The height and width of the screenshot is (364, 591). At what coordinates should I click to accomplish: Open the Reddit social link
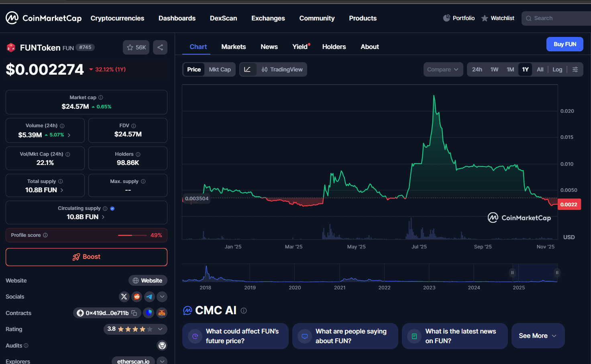click(137, 297)
